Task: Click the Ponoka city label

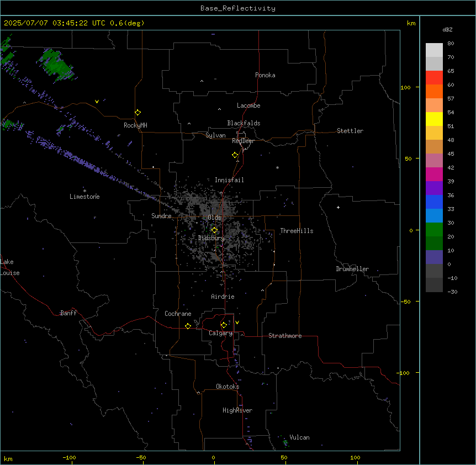Action: tap(265, 75)
